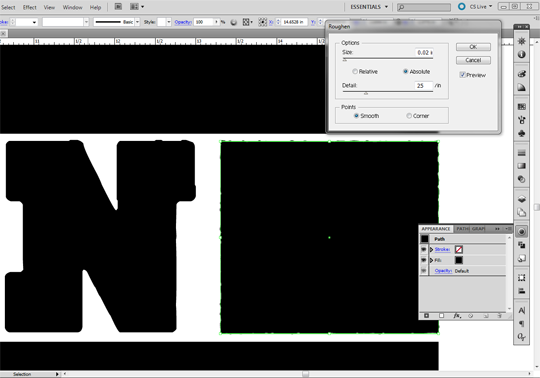The height and width of the screenshot is (378, 540).
Task: Open the Character panel from the dock
Action: pyautogui.click(x=521, y=311)
